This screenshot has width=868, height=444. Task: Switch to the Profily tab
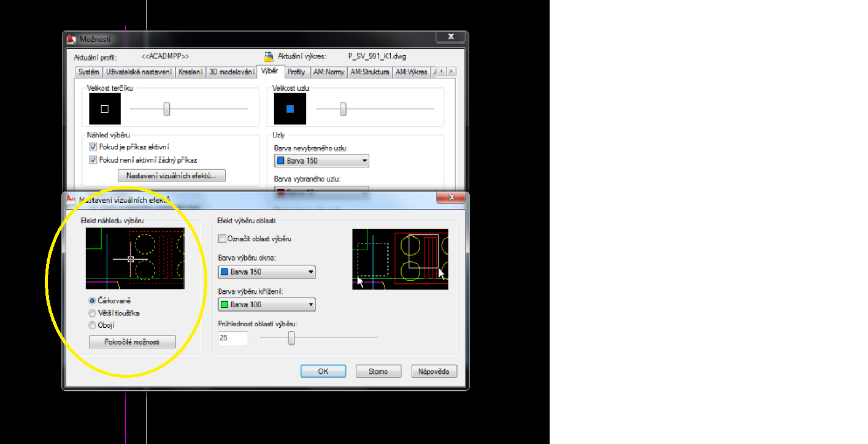point(296,72)
